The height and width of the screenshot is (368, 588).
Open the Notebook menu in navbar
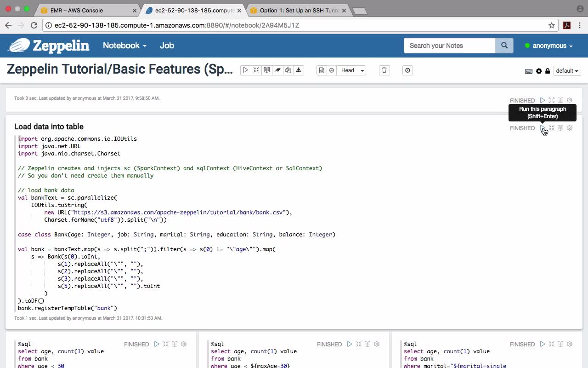click(124, 46)
